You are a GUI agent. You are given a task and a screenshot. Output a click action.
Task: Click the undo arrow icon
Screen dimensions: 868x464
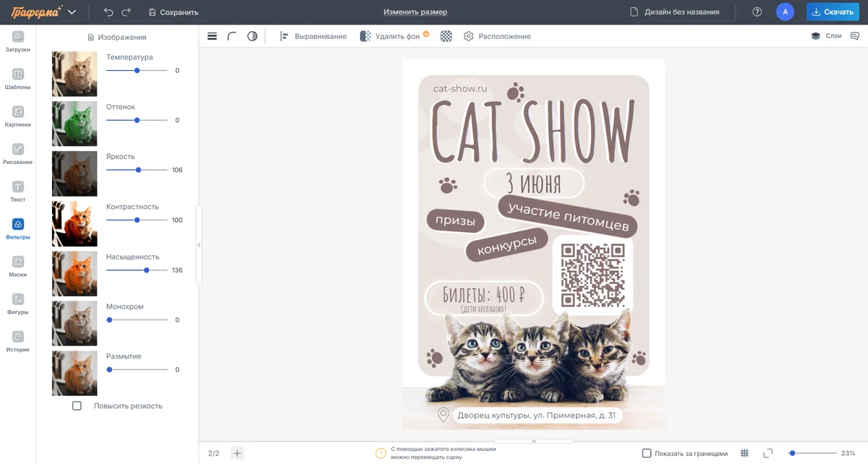pos(109,12)
